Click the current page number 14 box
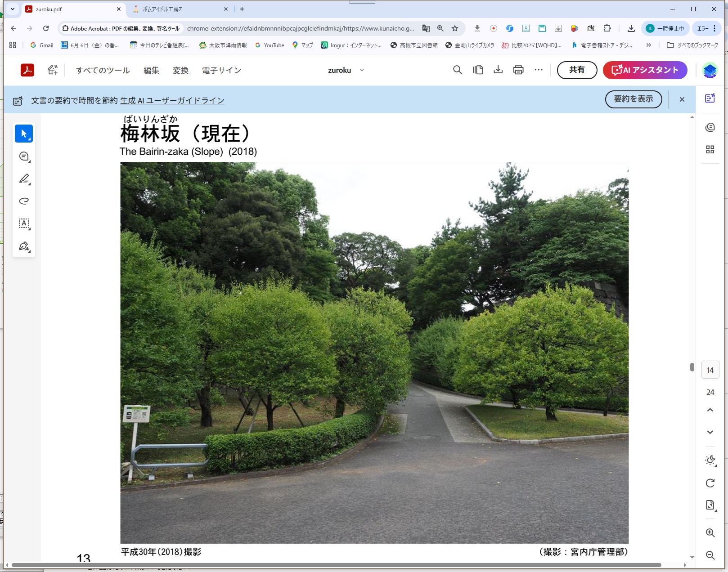Screen dimensions: 728x572 [710, 370]
